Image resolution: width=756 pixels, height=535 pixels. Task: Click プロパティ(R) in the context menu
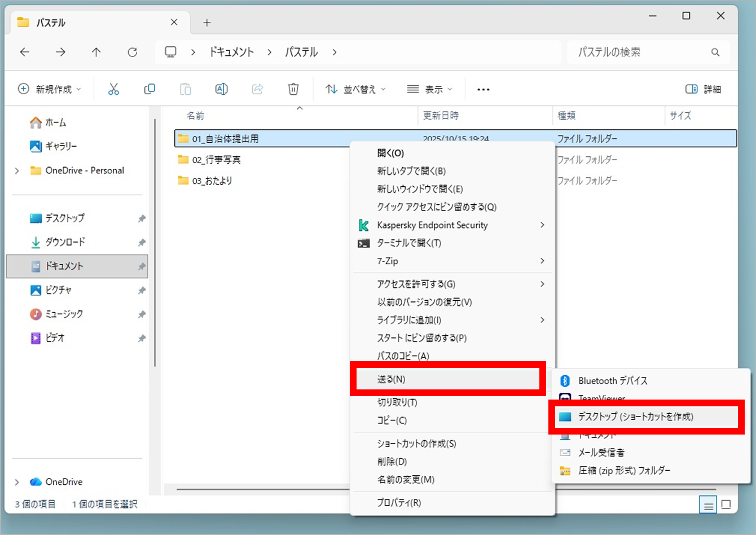point(399,503)
